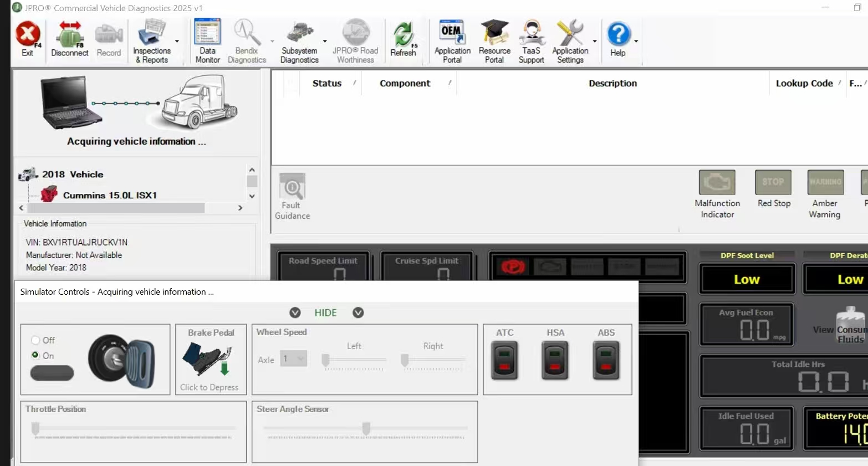Sort by the Description column header
The height and width of the screenshot is (466, 868).
[612, 83]
